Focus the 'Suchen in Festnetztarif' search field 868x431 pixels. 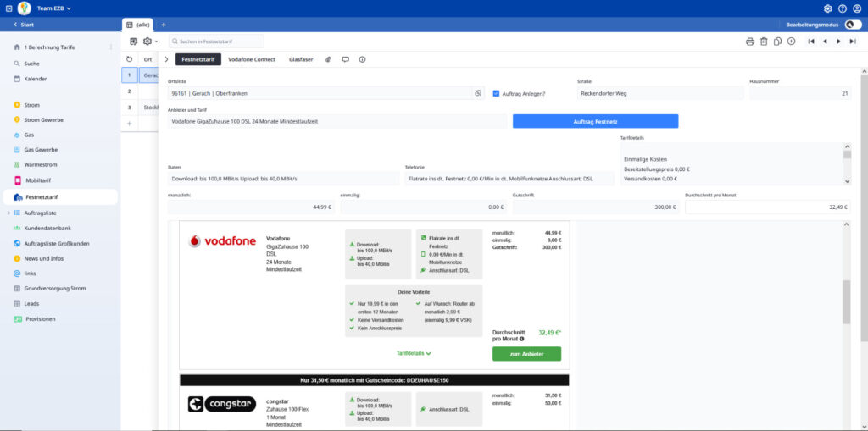[216, 41]
